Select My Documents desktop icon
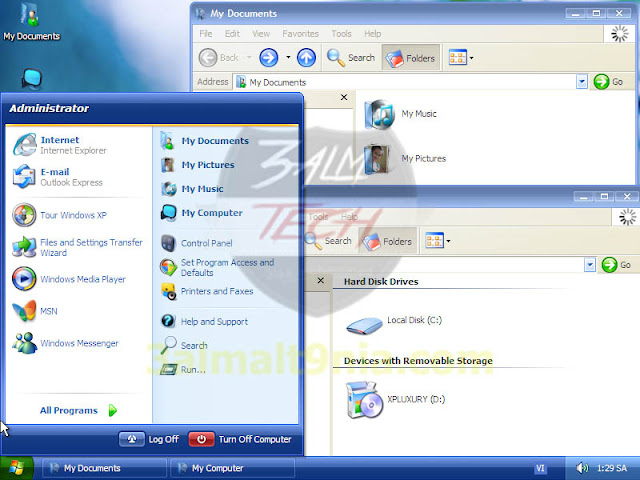This screenshot has height=480, width=640. (31, 21)
